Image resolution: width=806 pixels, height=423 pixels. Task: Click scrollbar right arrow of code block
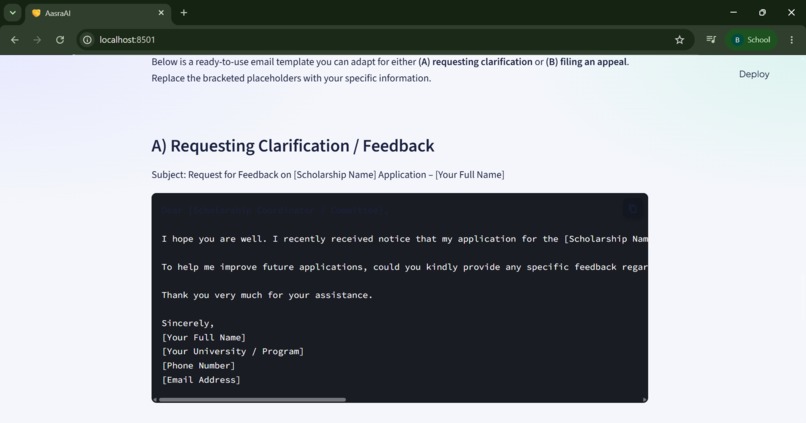644,399
